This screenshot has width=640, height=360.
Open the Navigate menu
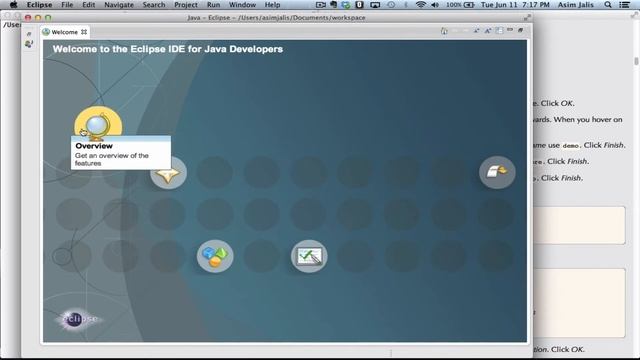[119, 5]
